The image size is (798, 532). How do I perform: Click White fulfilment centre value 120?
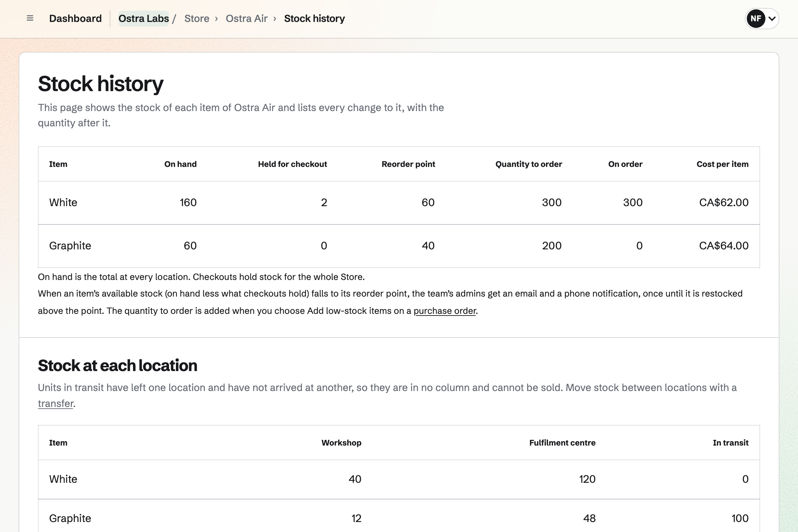[587, 479]
